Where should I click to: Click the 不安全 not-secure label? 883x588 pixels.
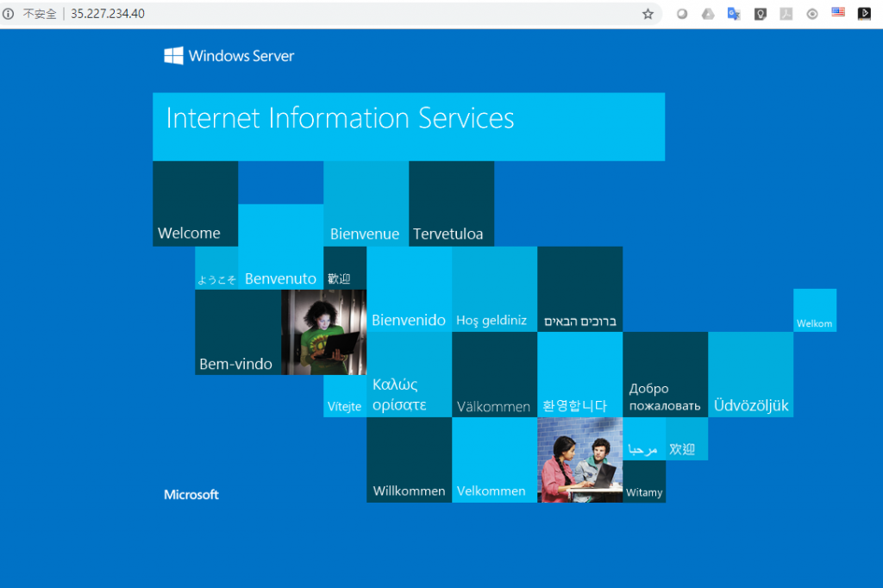[40, 14]
